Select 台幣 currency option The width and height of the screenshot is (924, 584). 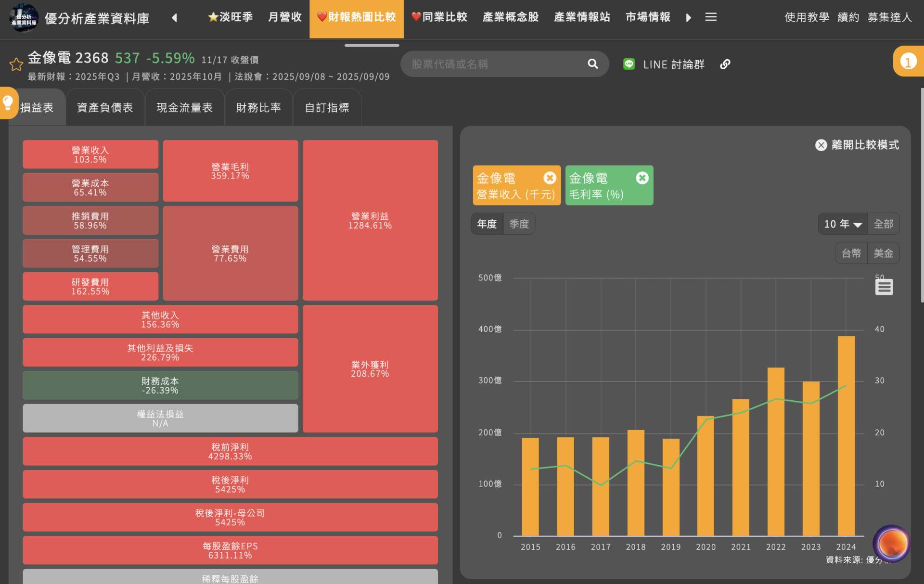(x=851, y=254)
